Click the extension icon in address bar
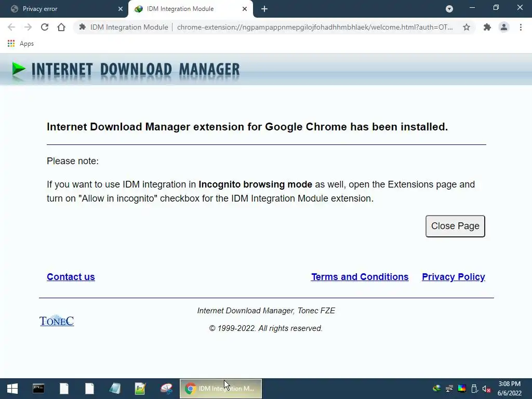 pos(82,27)
